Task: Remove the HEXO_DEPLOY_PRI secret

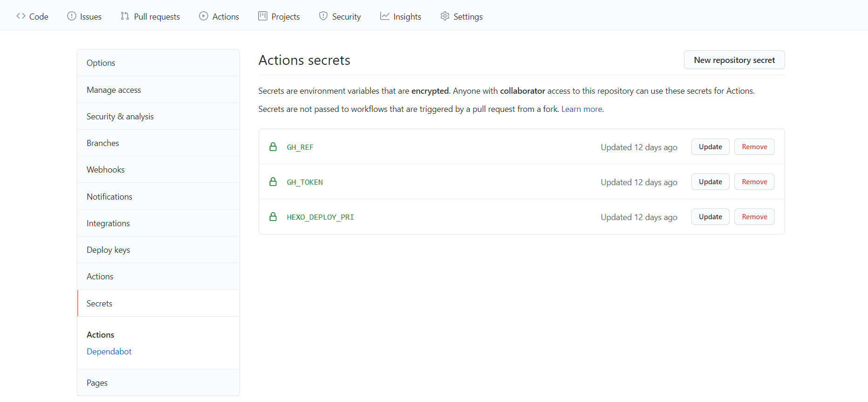Action: click(x=754, y=217)
